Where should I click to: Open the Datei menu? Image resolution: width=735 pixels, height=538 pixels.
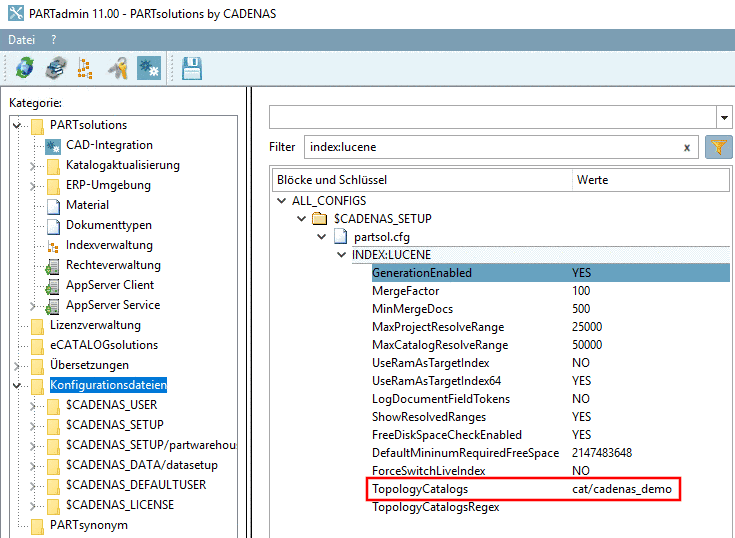22,39
